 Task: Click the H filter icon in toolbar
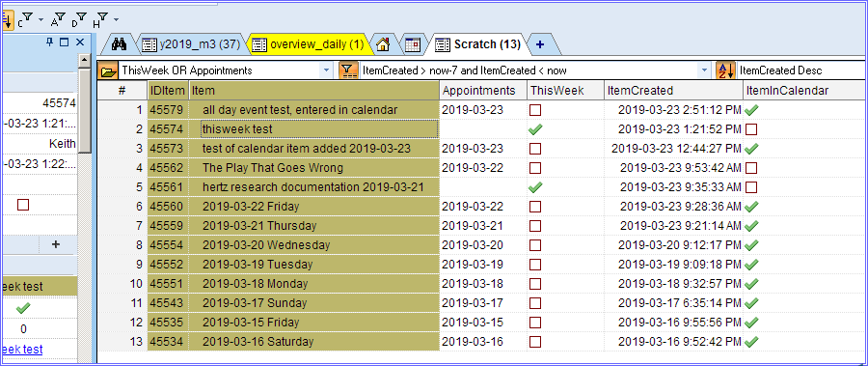[99, 20]
